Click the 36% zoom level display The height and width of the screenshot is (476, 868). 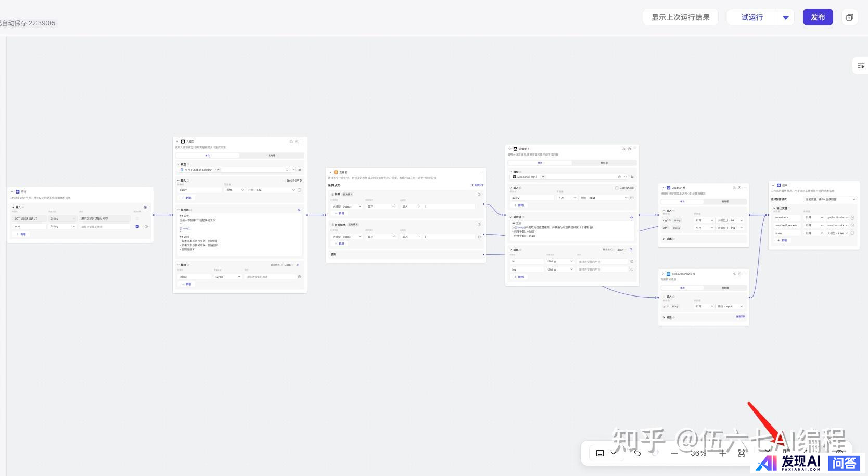click(x=698, y=453)
